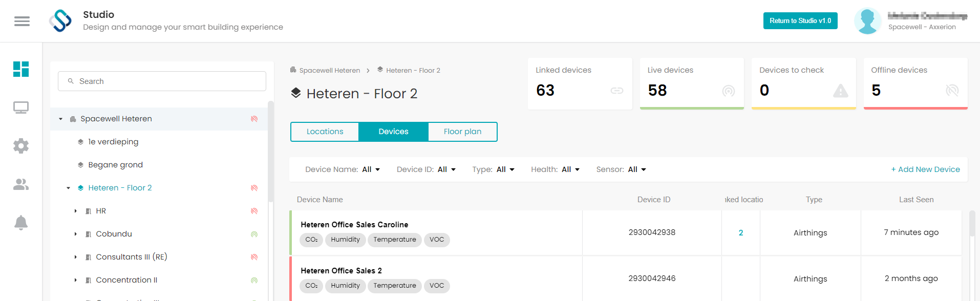Switch to the Floor plan tab

coord(462,132)
